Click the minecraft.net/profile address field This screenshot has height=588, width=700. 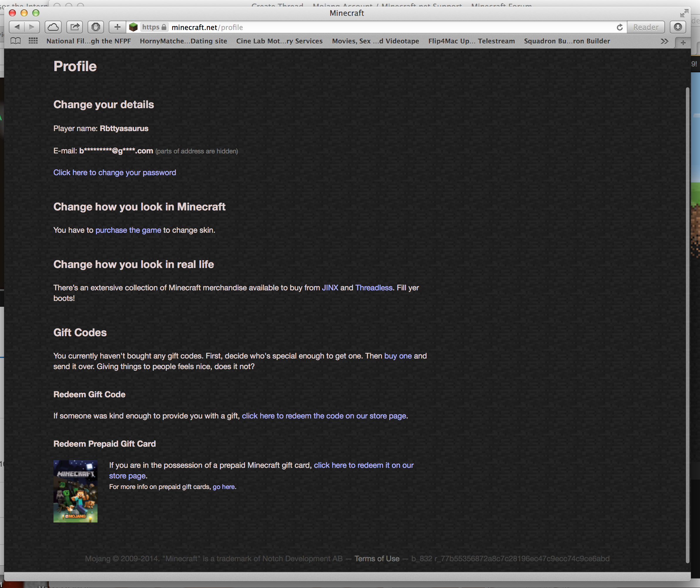tap(377, 27)
